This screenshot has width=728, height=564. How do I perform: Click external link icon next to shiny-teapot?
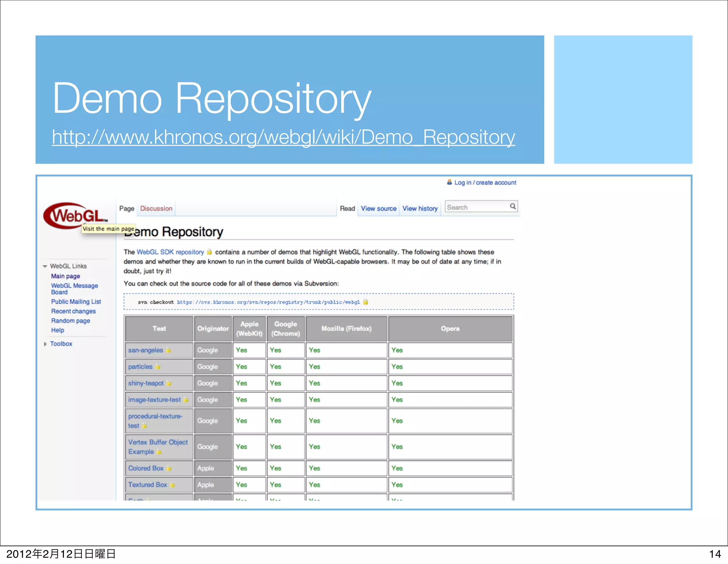169,383
